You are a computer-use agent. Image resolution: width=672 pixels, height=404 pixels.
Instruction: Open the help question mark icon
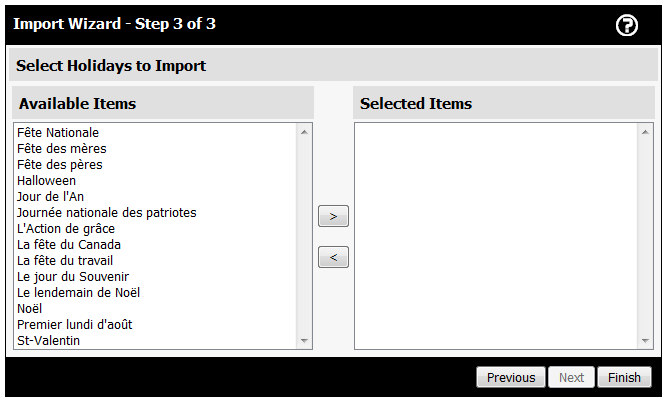[627, 25]
